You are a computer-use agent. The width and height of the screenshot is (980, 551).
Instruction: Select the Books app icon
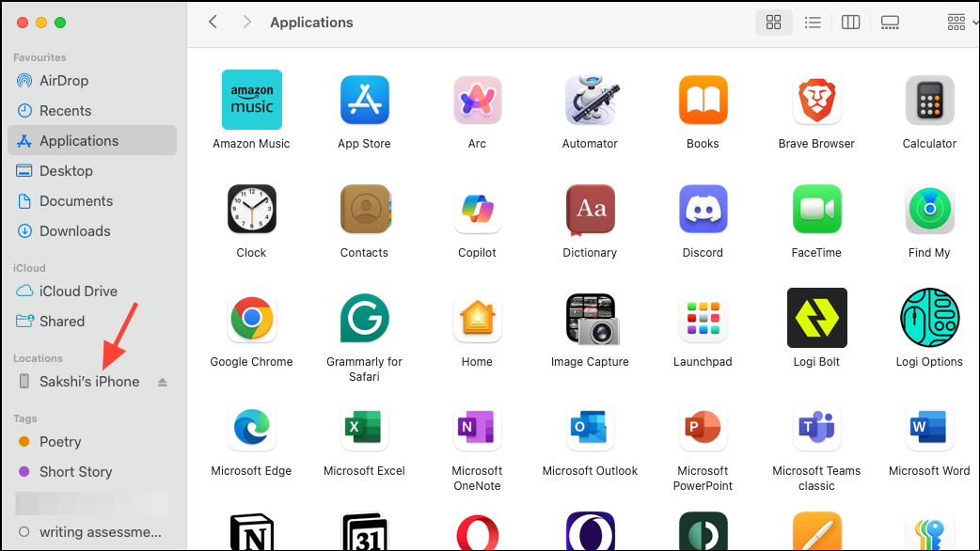click(x=703, y=100)
